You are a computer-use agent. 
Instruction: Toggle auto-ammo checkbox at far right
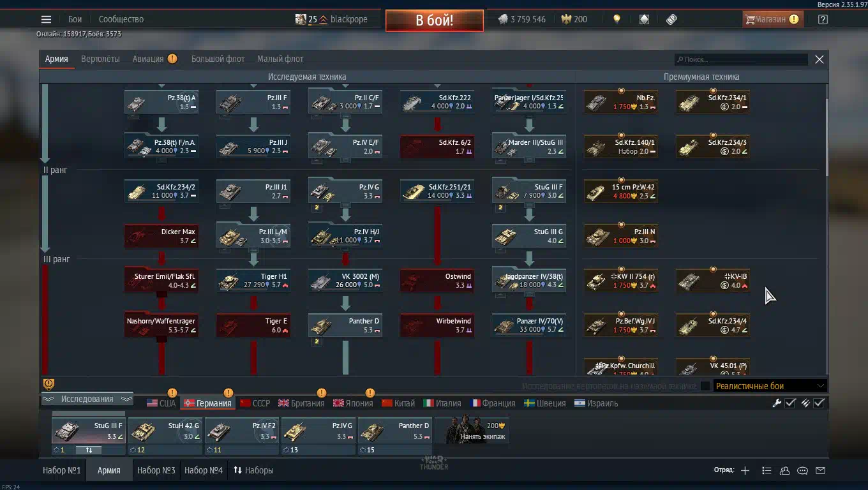(819, 403)
